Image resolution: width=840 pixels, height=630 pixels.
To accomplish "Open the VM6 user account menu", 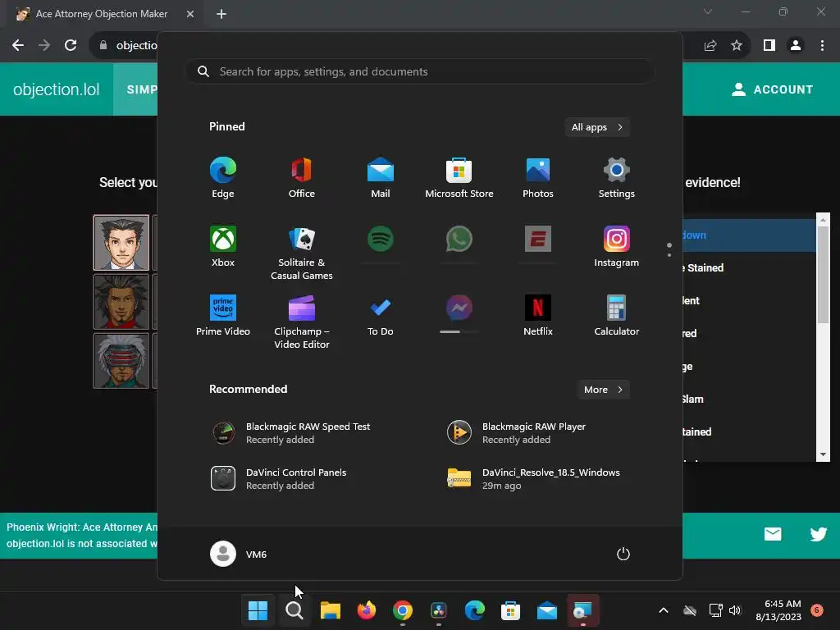I will (239, 554).
